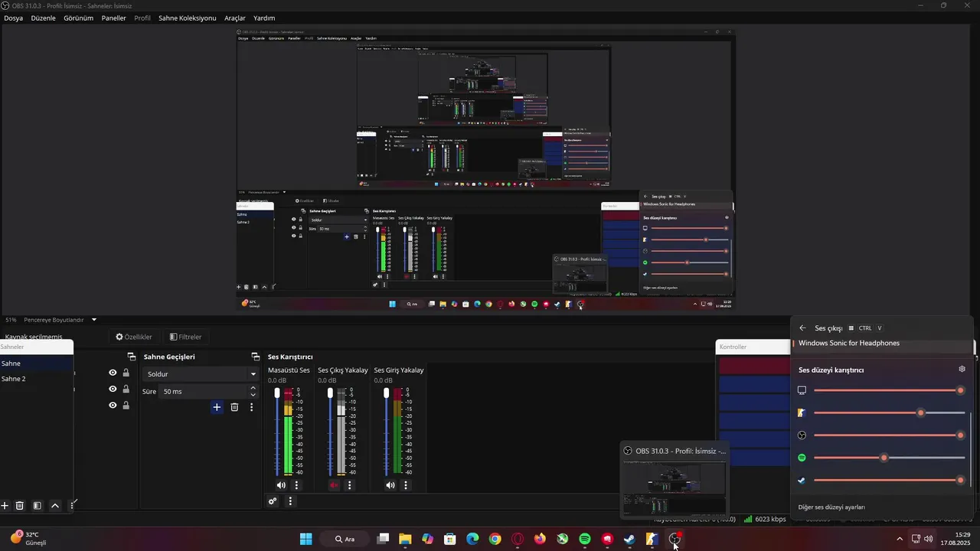The image size is (980, 551).
Task: Open transition properties three-dot menu
Action: tap(251, 407)
